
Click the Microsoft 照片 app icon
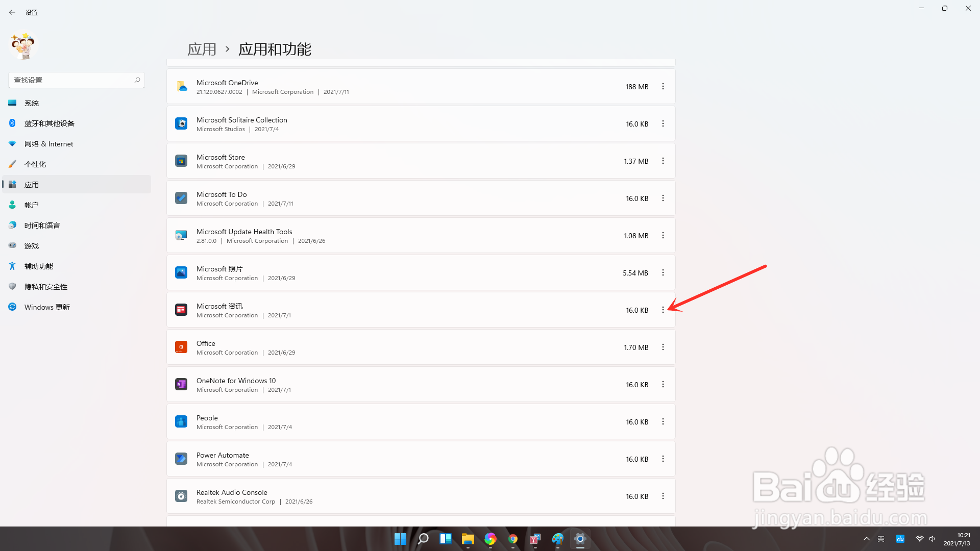pyautogui.click(x=181, y=273)
